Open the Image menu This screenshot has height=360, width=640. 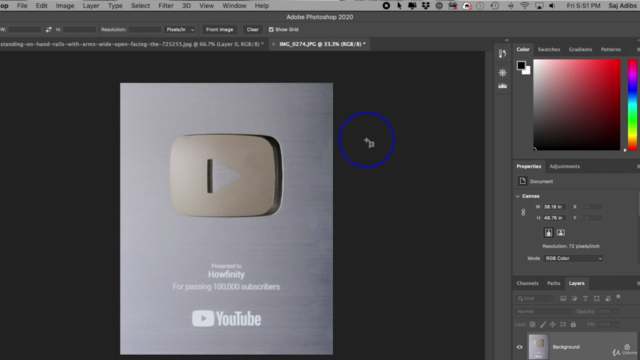[65, 6]
